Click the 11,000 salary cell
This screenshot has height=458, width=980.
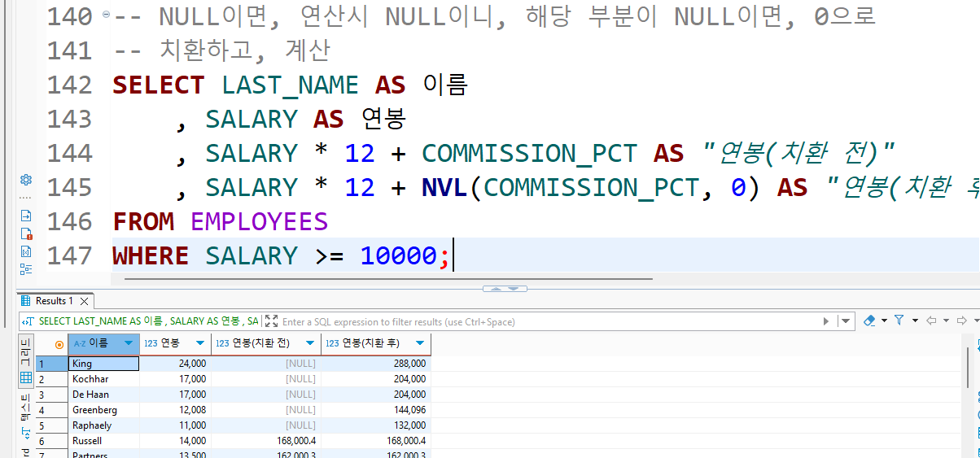[175, 425]
